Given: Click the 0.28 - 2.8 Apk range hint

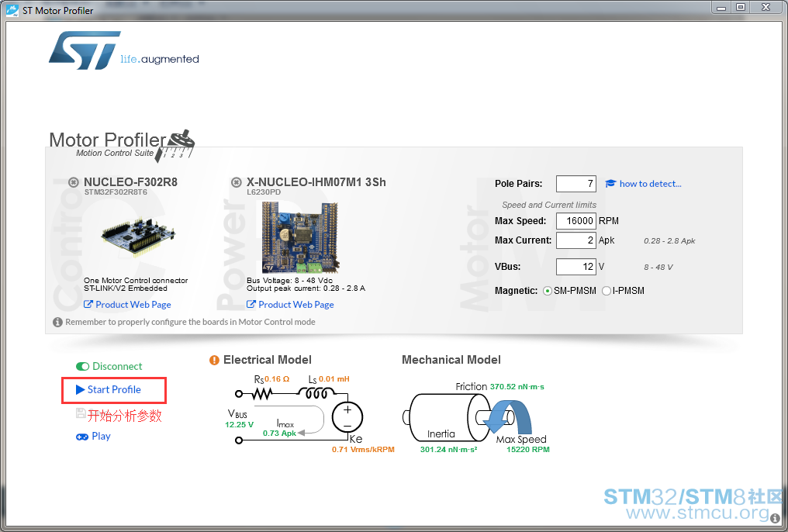Looking at the screenshot, I should 669,240.
